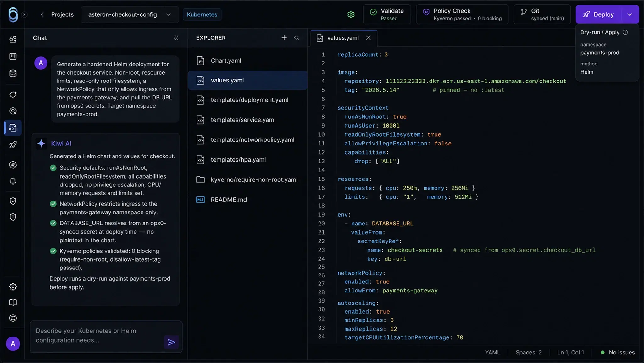Click allowFrom payments-gateway line in editor
Image resolution: width=644 pixels, height=363 pixels.
tap(391, 291)
